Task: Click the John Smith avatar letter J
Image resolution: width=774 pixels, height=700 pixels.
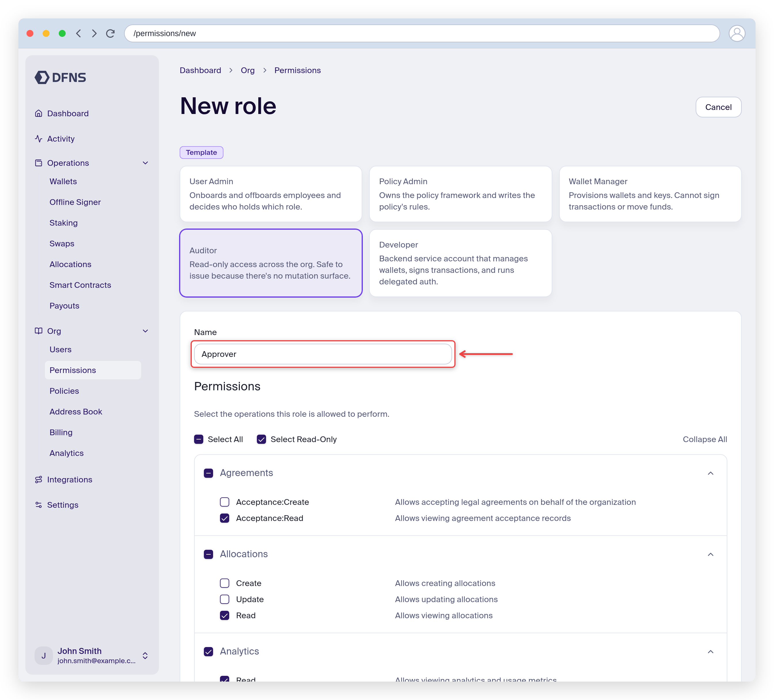Action: click(x=43, y=655)
